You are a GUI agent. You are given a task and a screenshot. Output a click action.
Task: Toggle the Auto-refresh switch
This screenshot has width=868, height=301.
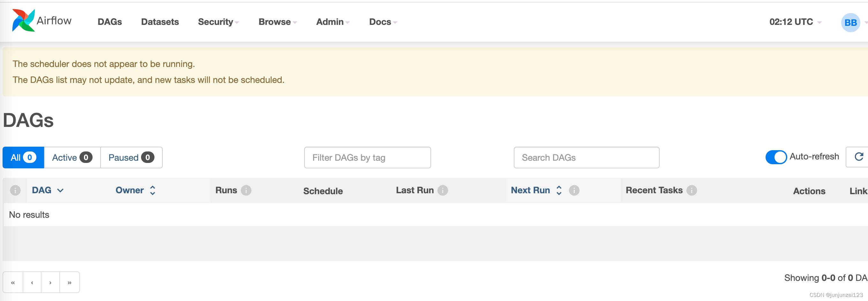coord(776,157)
